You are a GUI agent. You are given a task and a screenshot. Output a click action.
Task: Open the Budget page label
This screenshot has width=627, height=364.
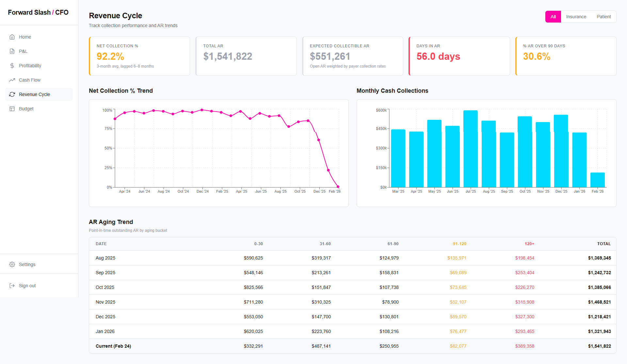(x=26, y=109)
